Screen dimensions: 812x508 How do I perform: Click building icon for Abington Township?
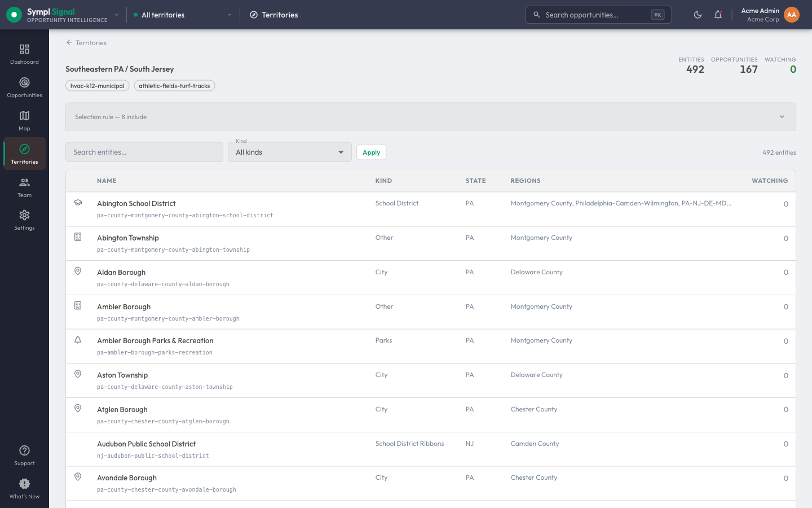click(x=78, y=237)
